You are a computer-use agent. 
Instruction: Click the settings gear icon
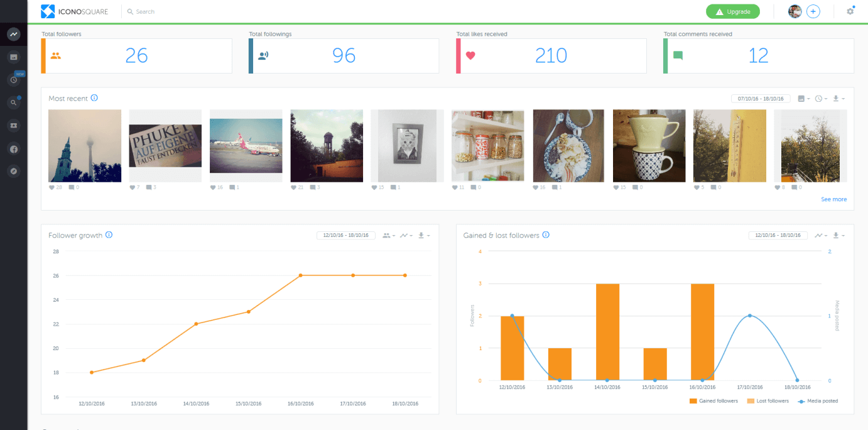click(850, 11)
